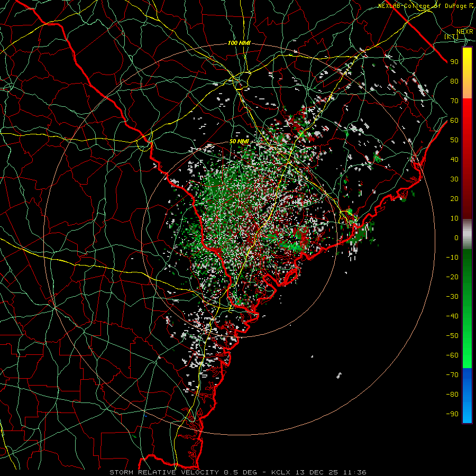The width and height of the screenshot is (476, 476).
Task: Select the positive 70 knot scale label
Action: [x=454, y=101]
